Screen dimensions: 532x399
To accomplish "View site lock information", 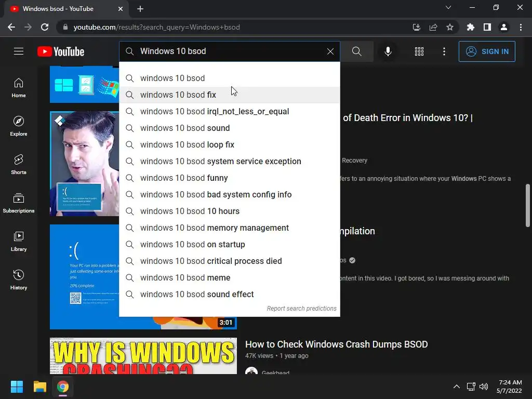I will tap(65, 27).
